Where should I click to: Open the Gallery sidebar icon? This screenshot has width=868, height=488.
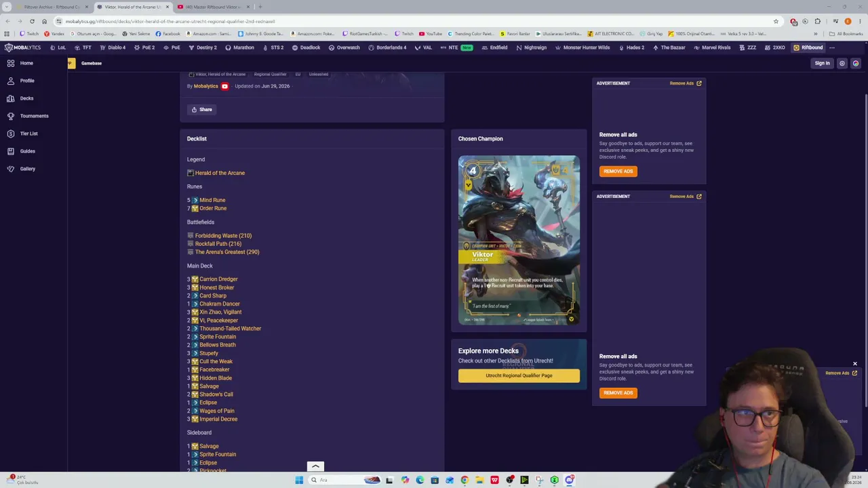tap(11, 169)
